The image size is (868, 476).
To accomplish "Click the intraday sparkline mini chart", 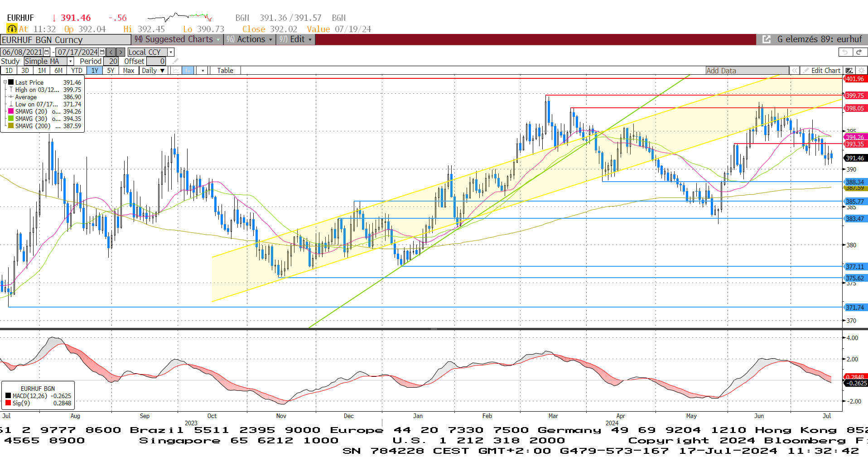I will click(x=180, y=18).
